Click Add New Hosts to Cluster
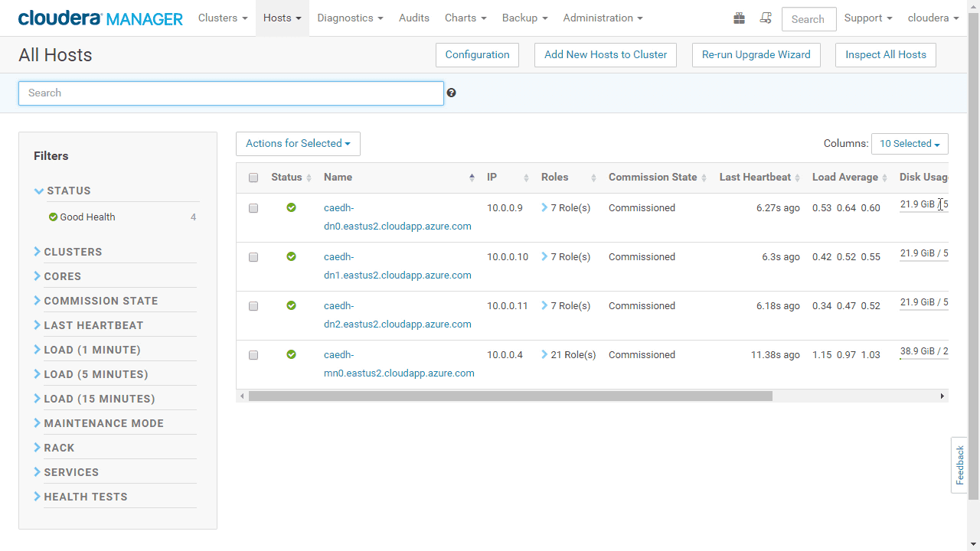Viewport: 980px width, 551px height. tap(606, 54)
